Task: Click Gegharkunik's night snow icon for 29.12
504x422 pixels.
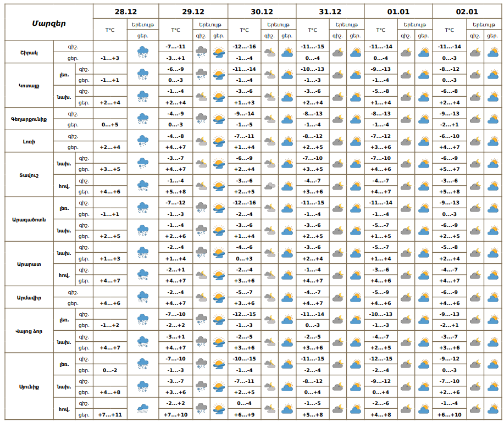Action: coord(202,119)
